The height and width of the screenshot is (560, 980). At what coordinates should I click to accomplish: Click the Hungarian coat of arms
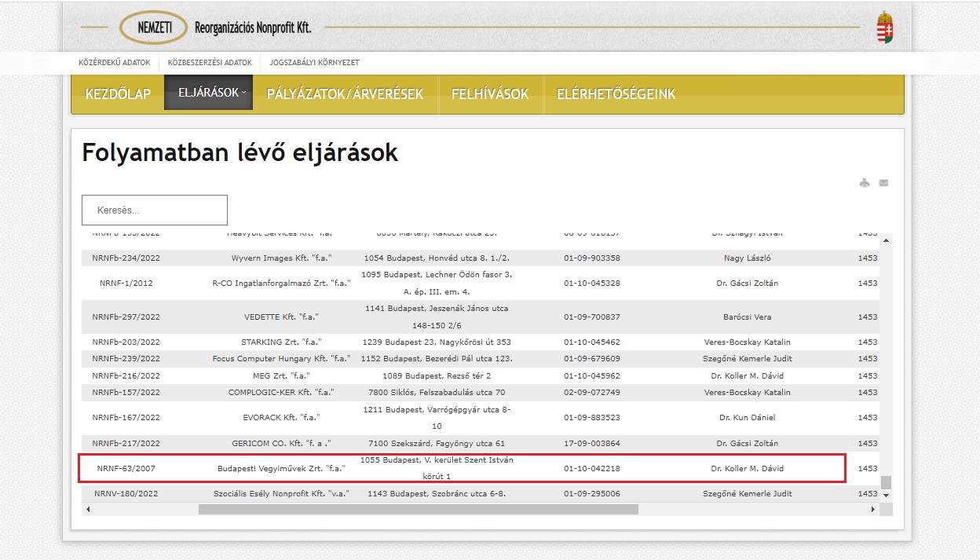tap(884, 27)
